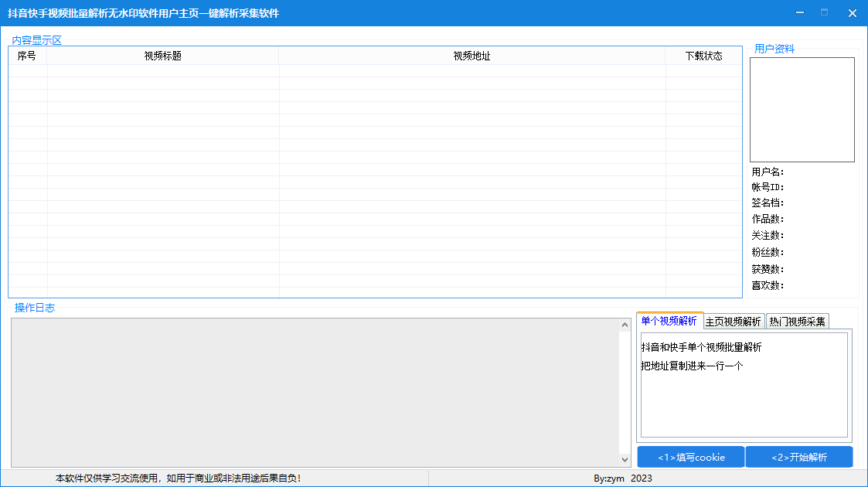Click the 视频标题 column header
The image size is (868, 487).
click(x=163, y=56)
